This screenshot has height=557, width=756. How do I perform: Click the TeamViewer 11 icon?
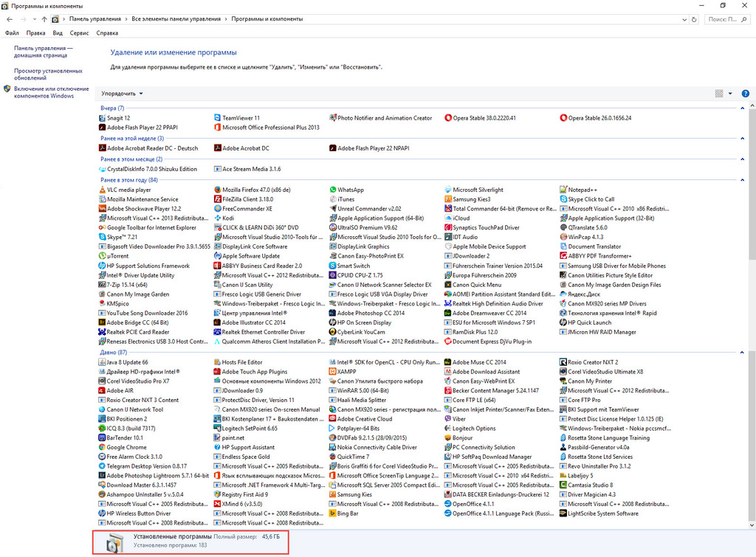point(218,118)
